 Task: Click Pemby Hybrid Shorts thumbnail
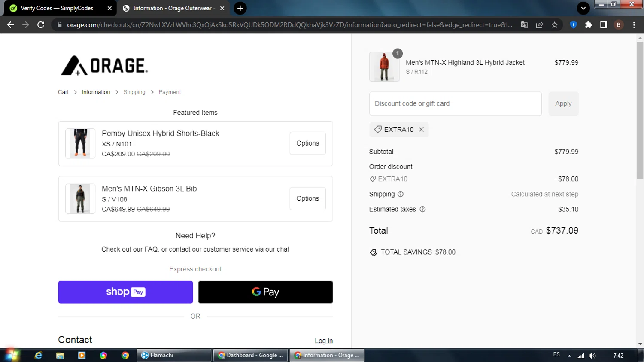coord(80,143)
